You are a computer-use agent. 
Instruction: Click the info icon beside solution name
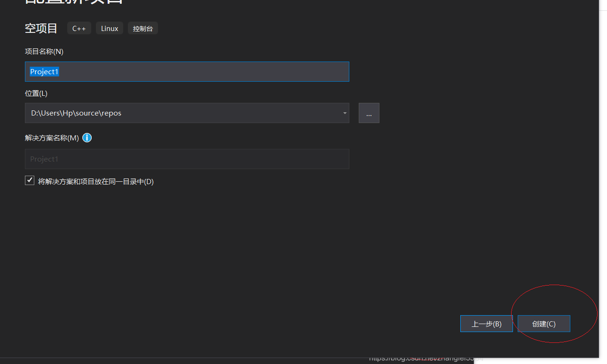[87, 138]
